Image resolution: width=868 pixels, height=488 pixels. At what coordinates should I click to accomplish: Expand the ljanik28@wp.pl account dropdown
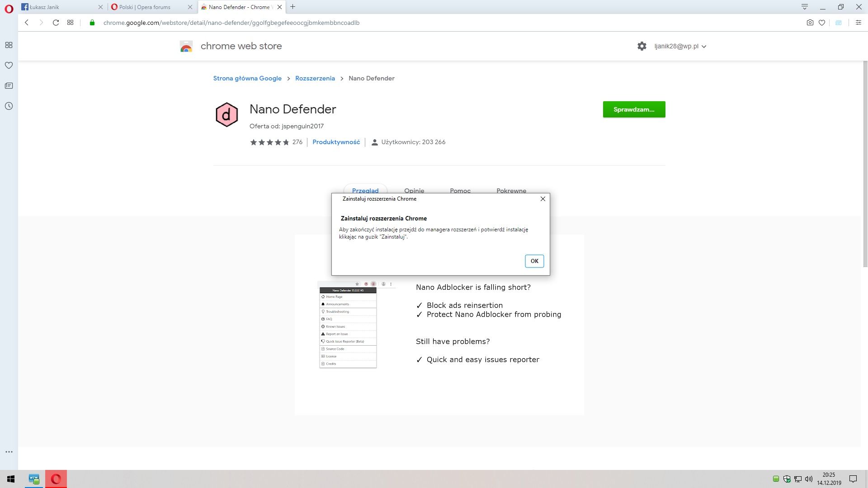(x=680, y=46)
